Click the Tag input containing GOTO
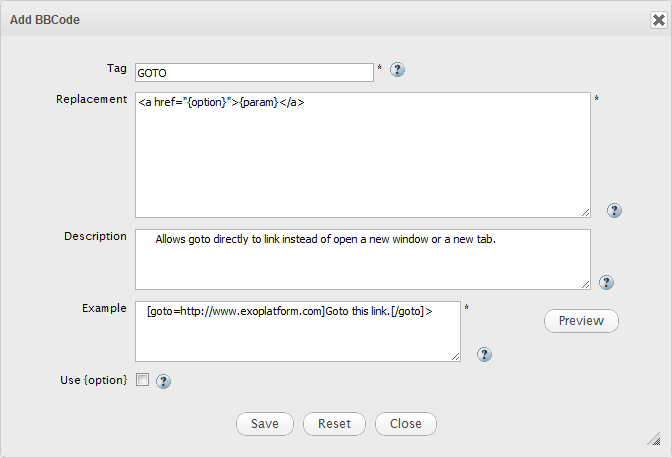Viewport: 672px width, 458px height. (x=254, y=72)
